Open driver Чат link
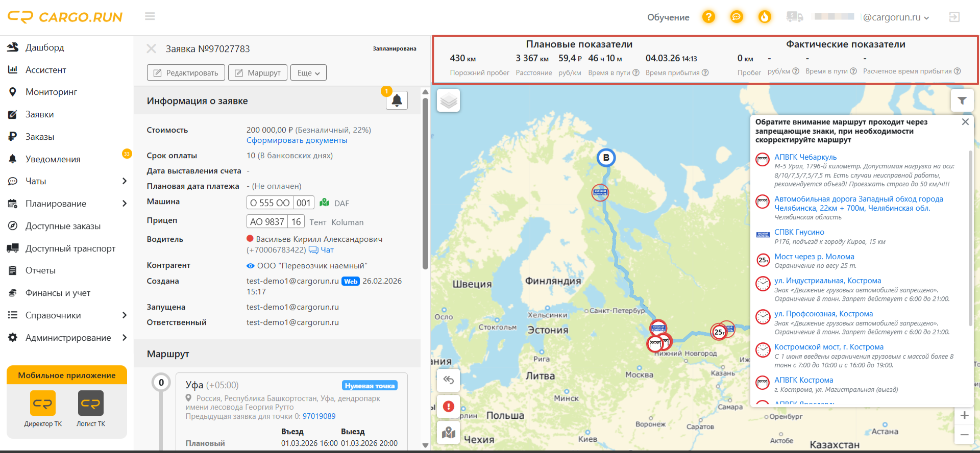980x453 pixels. coord(322,250)
